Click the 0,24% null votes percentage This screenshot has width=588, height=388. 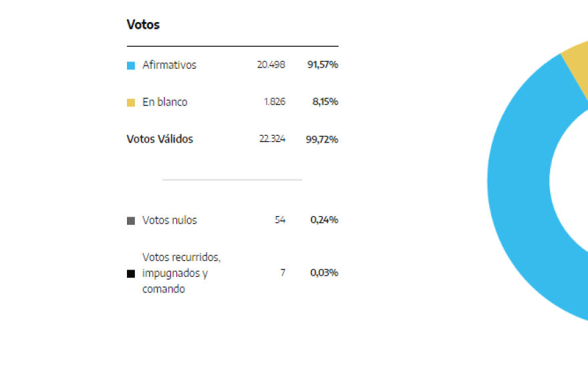click(x=324, y=219)
